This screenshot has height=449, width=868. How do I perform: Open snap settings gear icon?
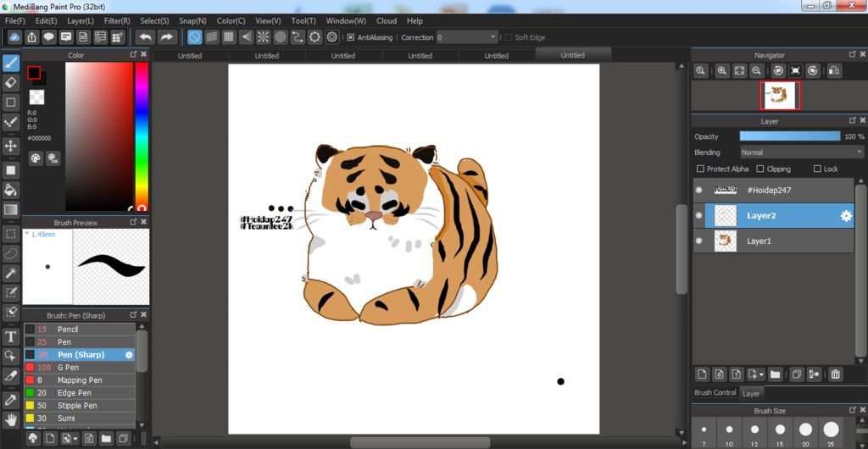click(x=331, y=37)
